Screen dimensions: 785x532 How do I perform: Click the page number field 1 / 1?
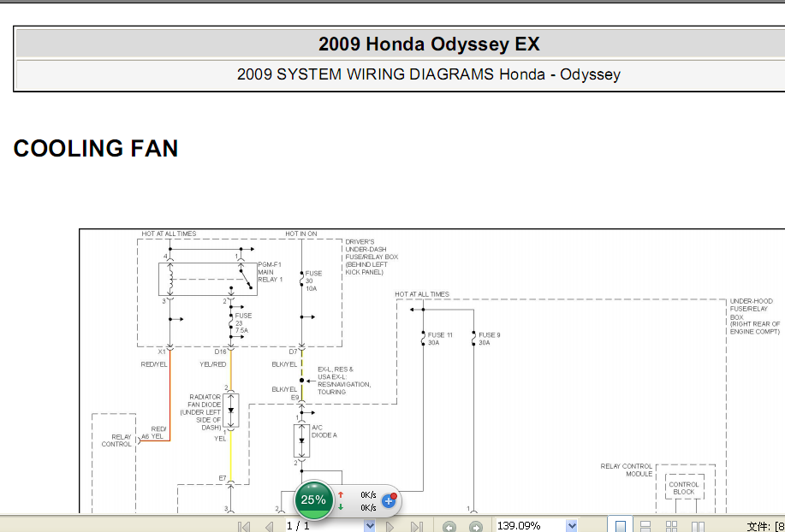click(x=324, y=525)
